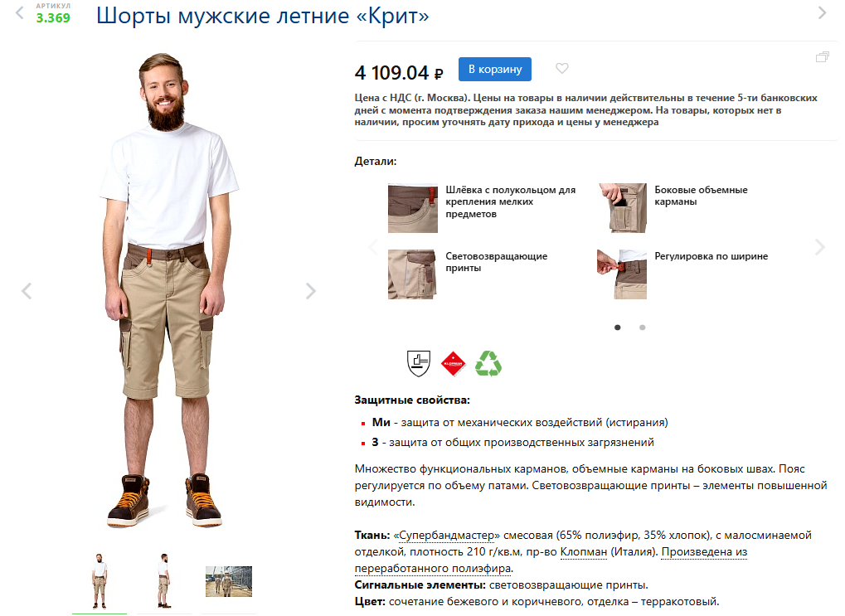
Task: Open the side cargo pockets detail image
Action: tap(623, 208)
